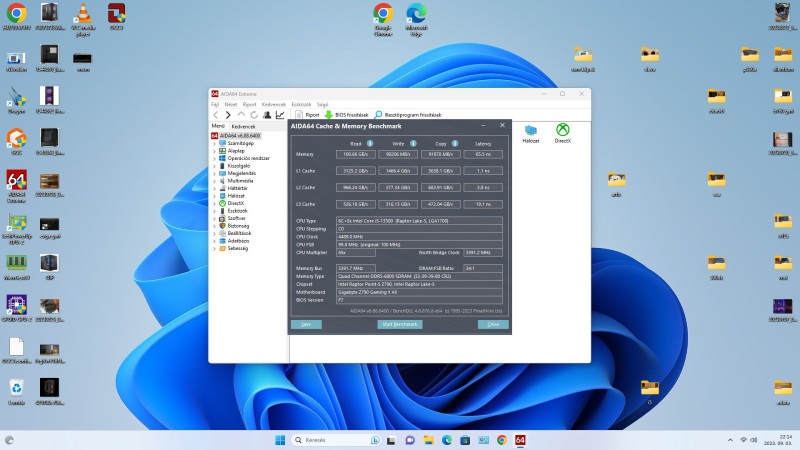
Task: Select the VLC media player desktop icon
Action: [83, 19]
